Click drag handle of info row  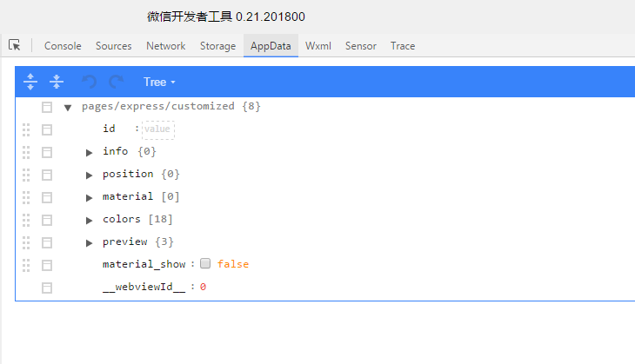[x=26, y=153]
